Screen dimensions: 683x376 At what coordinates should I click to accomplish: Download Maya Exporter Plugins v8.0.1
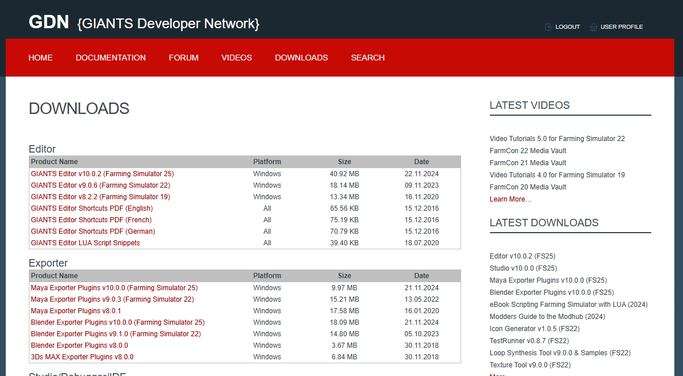click(x=76, y=311)
